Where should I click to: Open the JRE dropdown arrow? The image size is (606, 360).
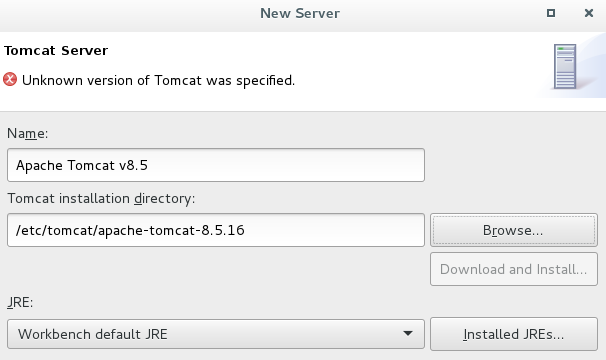click(x=408, y=334)
